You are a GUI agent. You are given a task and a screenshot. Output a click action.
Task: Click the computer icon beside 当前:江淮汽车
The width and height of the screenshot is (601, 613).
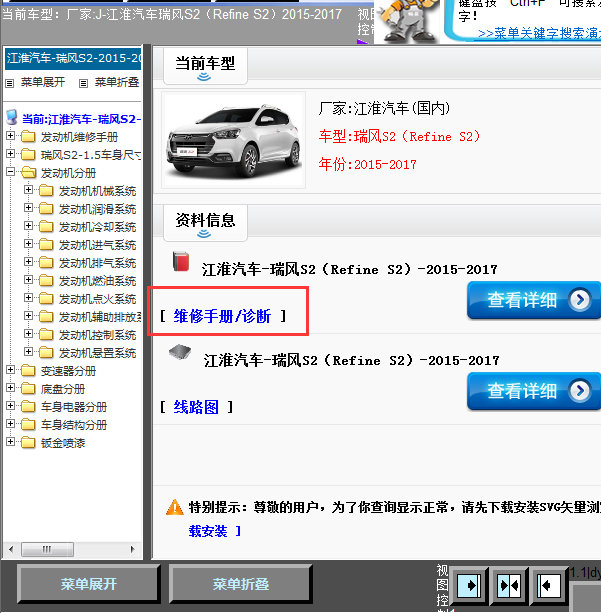[x=12, y=117]
